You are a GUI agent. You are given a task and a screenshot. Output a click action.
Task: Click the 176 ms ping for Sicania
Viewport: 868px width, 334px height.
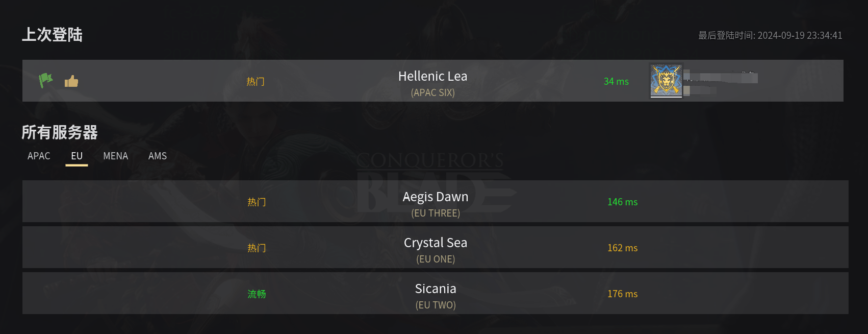tap(622, 294)
